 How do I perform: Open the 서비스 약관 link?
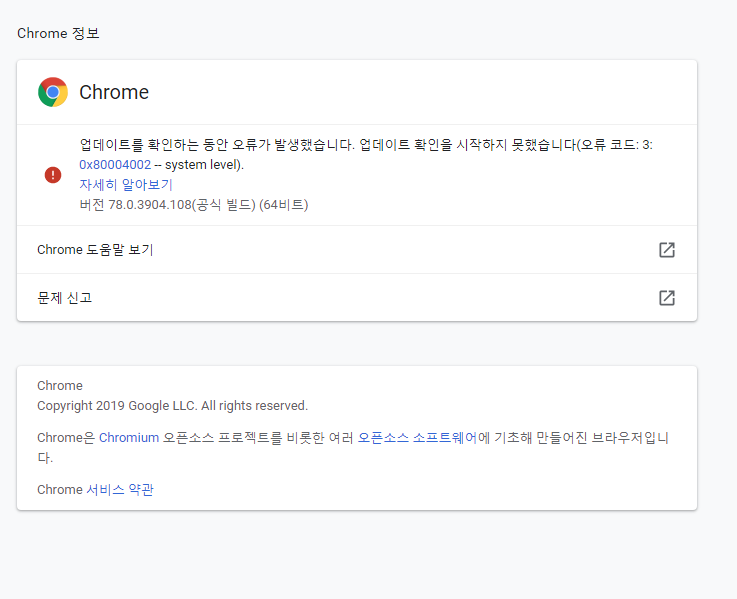120,489
